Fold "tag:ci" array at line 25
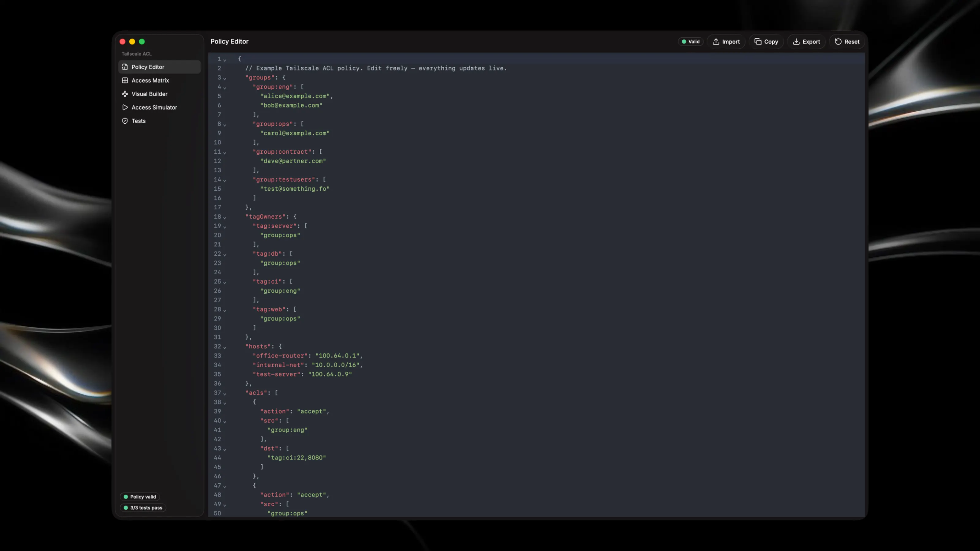The image size is (980, 551). pyautogui.click(x=225, y=283)
